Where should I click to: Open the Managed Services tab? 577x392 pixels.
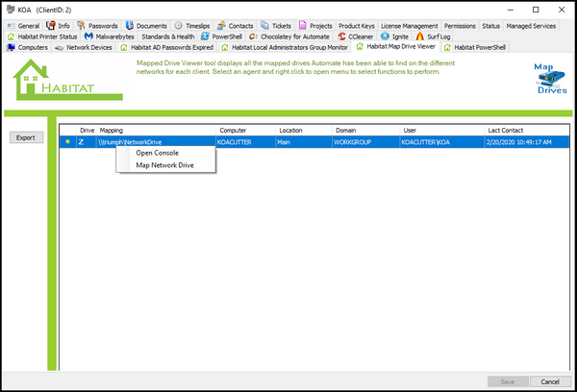(531, 26)
